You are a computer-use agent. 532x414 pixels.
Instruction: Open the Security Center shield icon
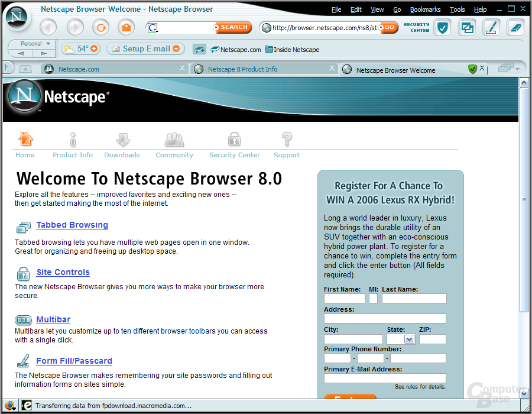coord(442,27)
